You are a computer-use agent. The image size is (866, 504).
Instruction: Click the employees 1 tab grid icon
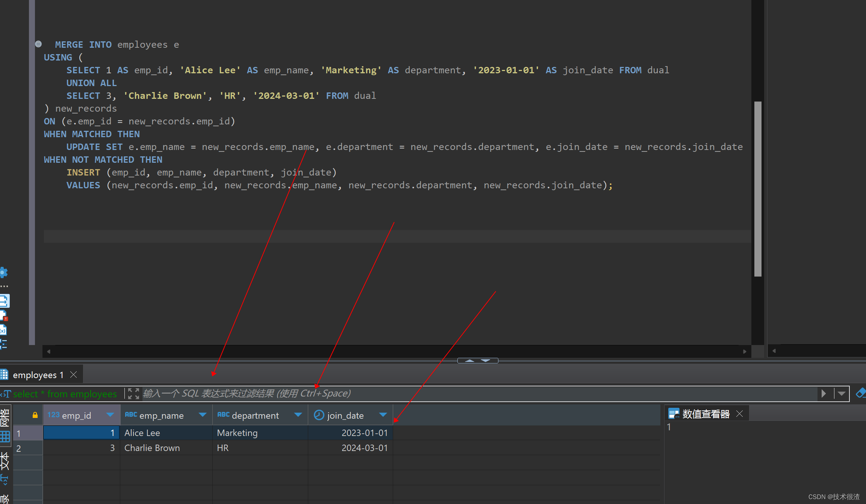click(4, 374)
